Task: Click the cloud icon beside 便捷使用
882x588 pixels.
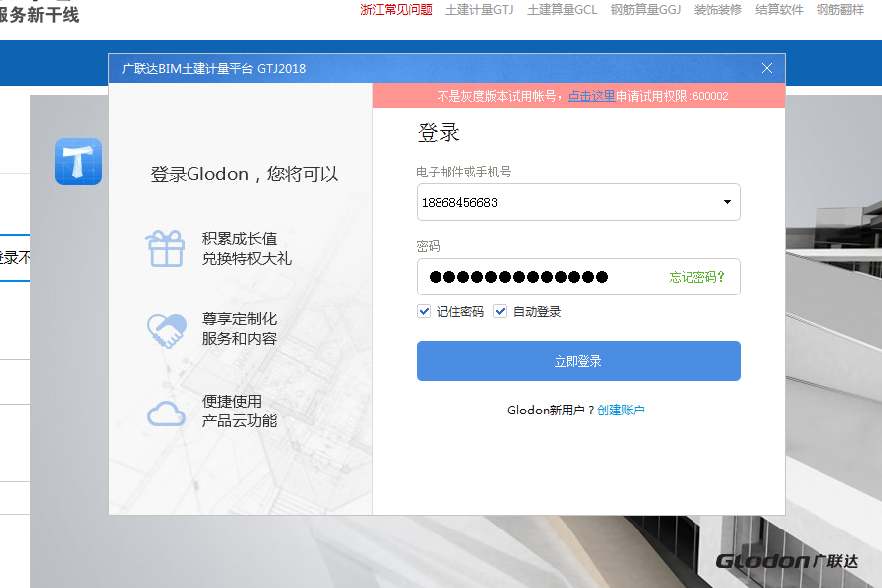Action: [166, 413]
